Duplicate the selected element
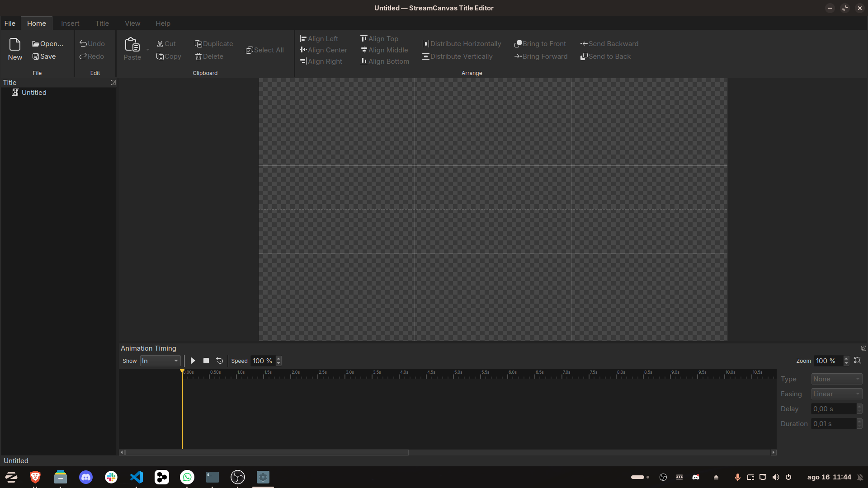The height and width of the screenshot is (488, 868). click(214, 44)
